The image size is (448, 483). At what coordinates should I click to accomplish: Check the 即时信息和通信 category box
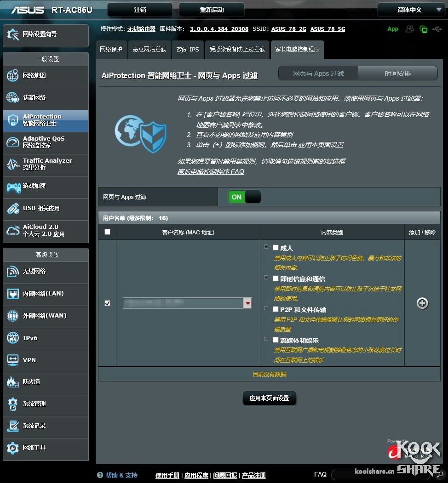click(276, 278)
